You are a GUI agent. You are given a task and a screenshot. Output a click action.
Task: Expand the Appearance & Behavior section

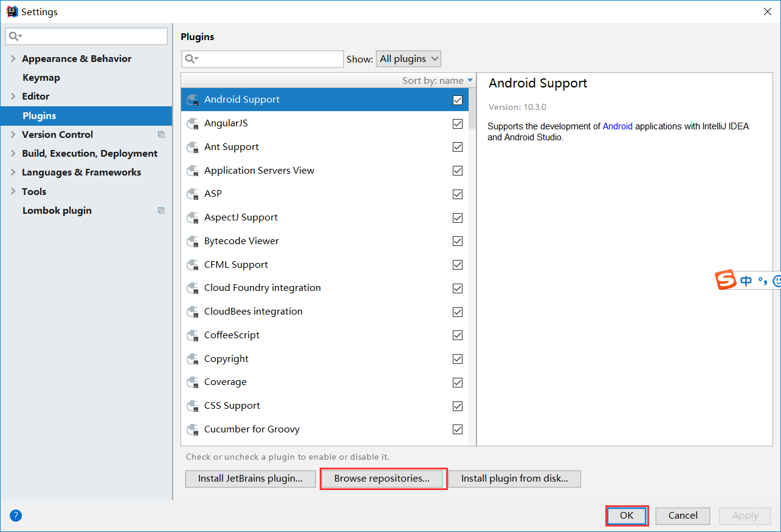[13, 59]
